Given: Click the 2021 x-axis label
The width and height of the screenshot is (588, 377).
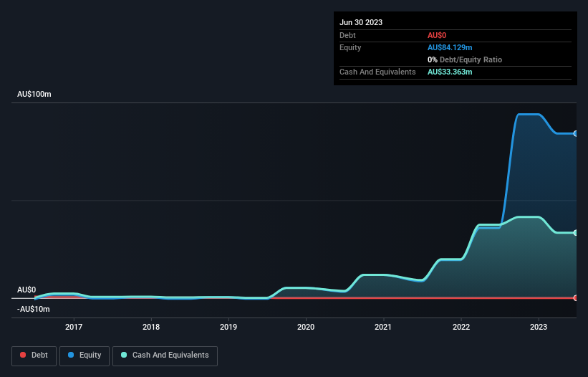Looking at the screenshot, I should [x=383, y=327].
